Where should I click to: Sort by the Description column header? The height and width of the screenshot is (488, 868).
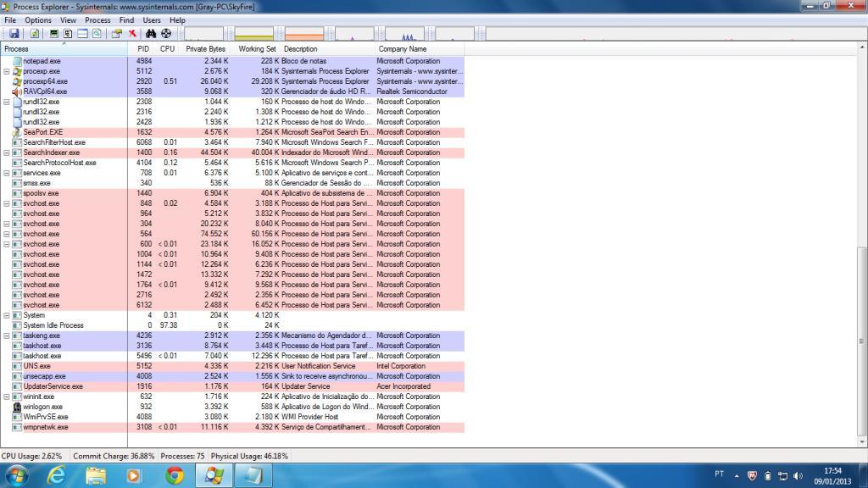pos(327,48)
